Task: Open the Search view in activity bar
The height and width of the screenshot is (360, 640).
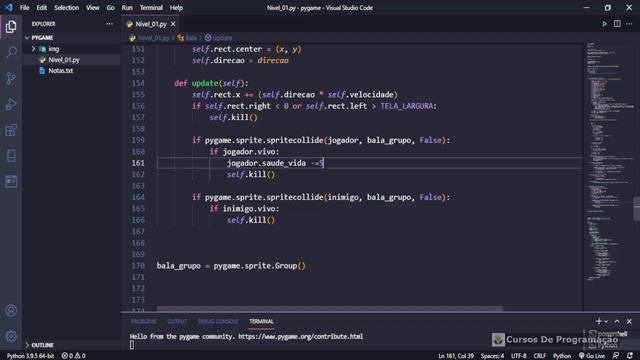Action: click(x=11, y=52)
